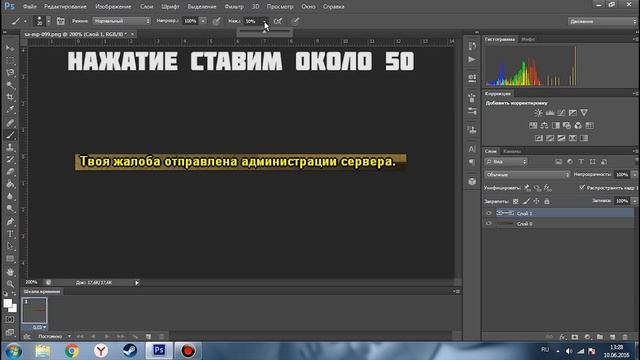Select animation frame 1 thumbnail
Viewport: 640px width, 360px height.
click(34, 311)
